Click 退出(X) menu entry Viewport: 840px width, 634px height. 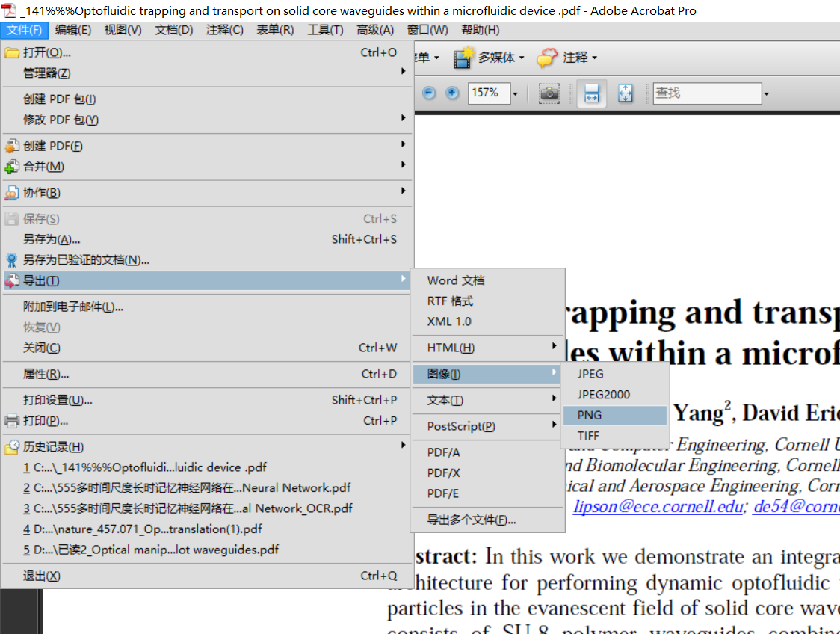pos(207,576)
